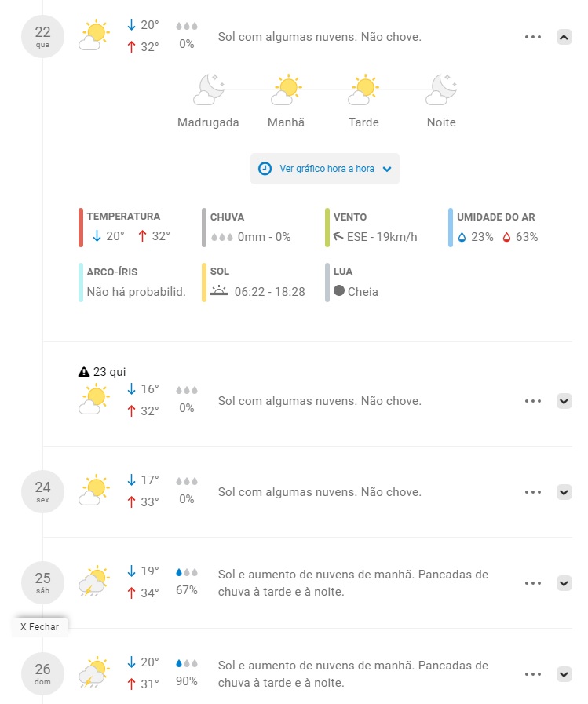
Task: Click the full moon Cheia icon
Action: click(x=339, y=291)
